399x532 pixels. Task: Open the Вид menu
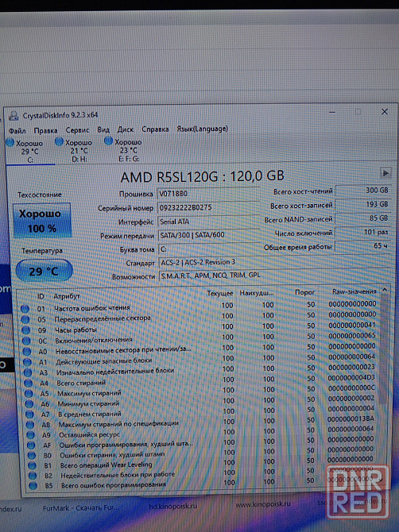(x=103, y=129)
